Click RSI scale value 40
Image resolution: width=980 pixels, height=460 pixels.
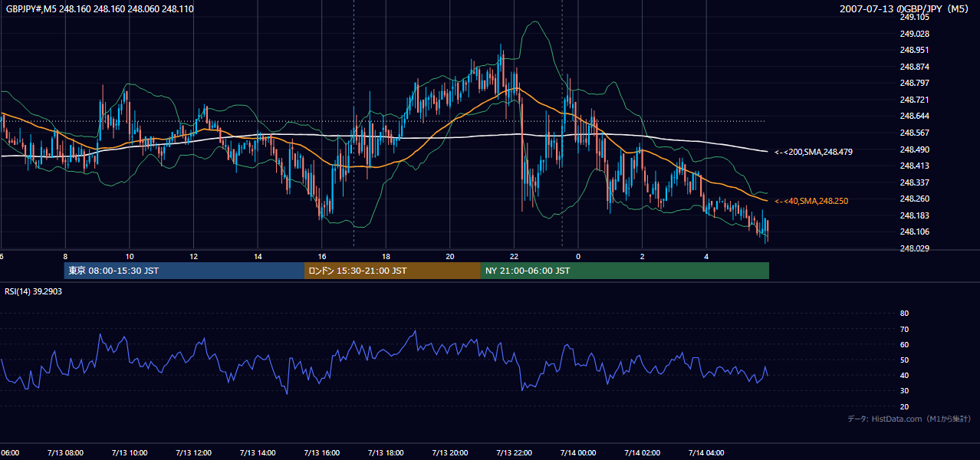coord(904,375)
